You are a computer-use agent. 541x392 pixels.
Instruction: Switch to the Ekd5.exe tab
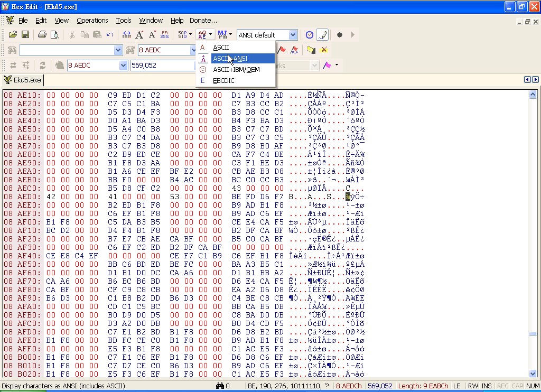coord(23,80)
